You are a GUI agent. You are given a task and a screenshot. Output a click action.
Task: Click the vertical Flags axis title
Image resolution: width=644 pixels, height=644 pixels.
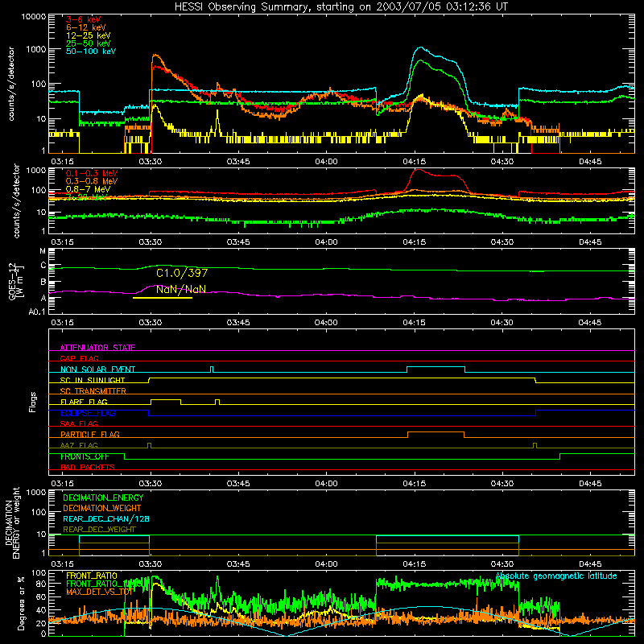(x=33, y=402)
